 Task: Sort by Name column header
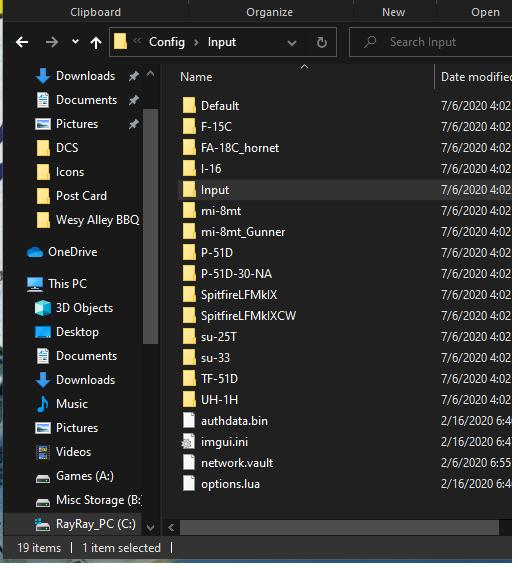point(196,77)
